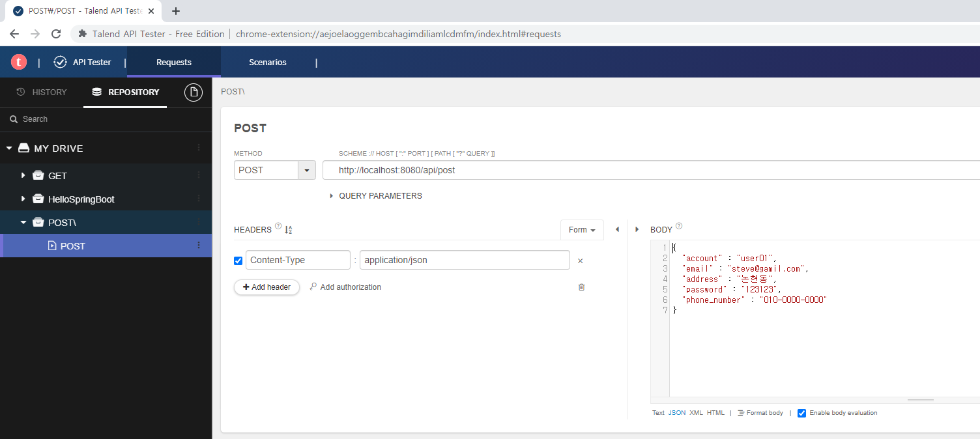
Task: Open the HTTP method dropdown
Action: [307, 170]
